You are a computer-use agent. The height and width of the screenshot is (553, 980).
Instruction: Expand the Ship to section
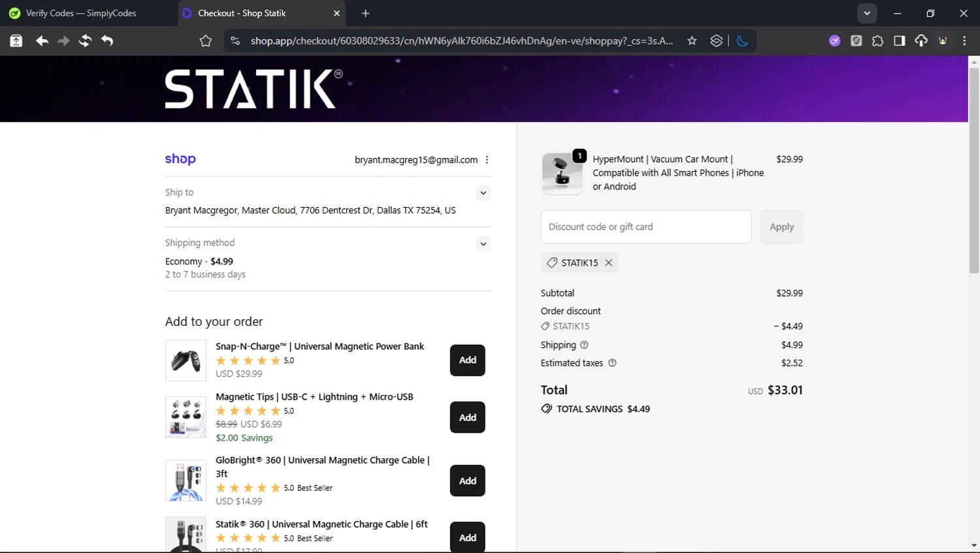point(483,193)
